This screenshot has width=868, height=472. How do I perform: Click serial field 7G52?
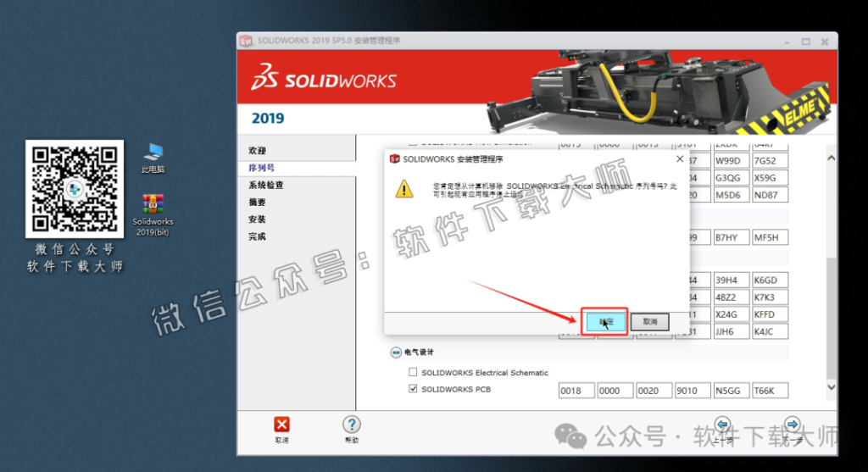(770, 160)
